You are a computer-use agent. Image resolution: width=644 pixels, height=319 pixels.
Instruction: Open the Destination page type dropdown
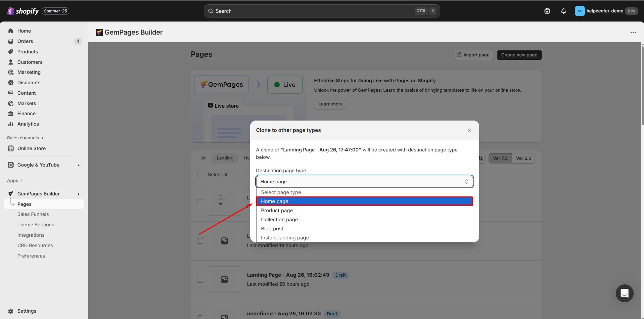(x=364, y=182)
